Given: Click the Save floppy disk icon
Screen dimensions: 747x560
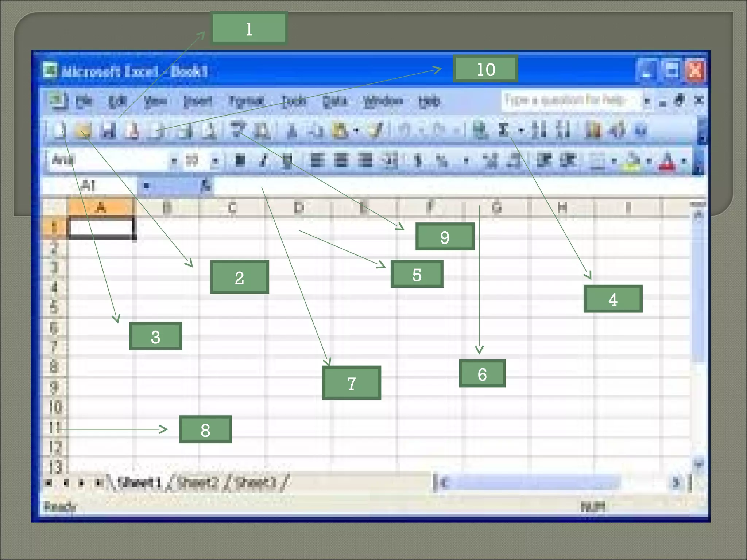Looking at the screenshot, I should pyautogui.click(x=108, y=130).
